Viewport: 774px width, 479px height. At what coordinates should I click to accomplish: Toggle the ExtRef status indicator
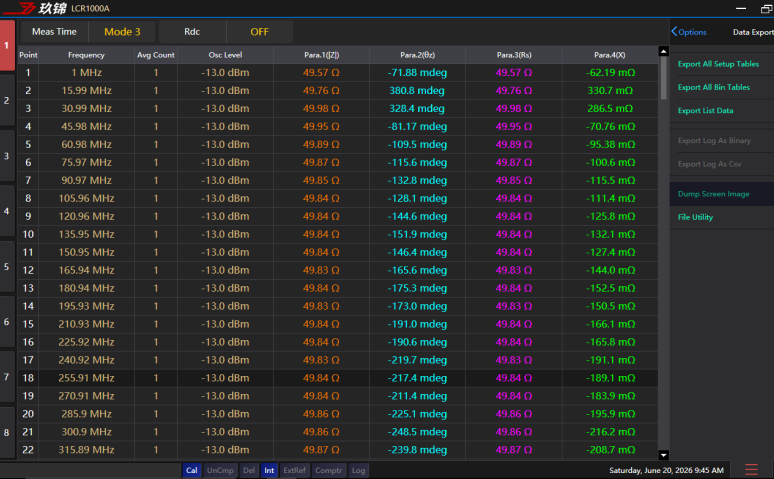294,470
